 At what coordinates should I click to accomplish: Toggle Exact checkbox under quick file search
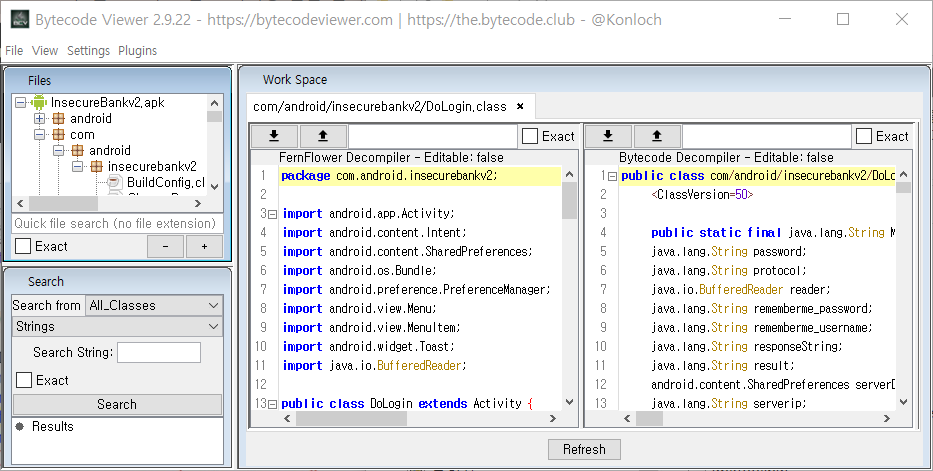[x=23, y=246]
